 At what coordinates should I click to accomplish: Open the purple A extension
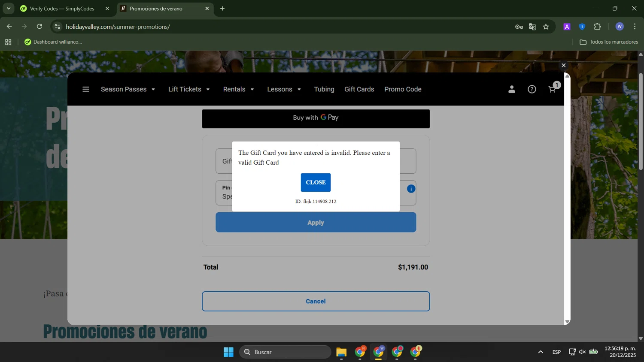point(567,27)
